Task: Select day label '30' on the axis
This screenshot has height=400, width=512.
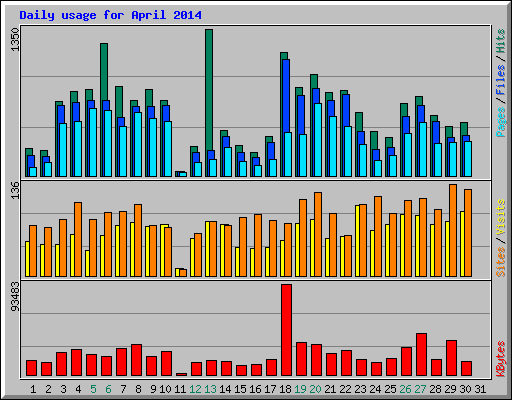Action: pos(465,389)
